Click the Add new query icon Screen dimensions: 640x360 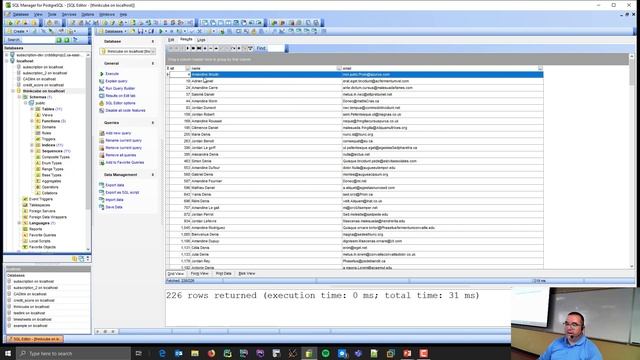coord(102,133)
